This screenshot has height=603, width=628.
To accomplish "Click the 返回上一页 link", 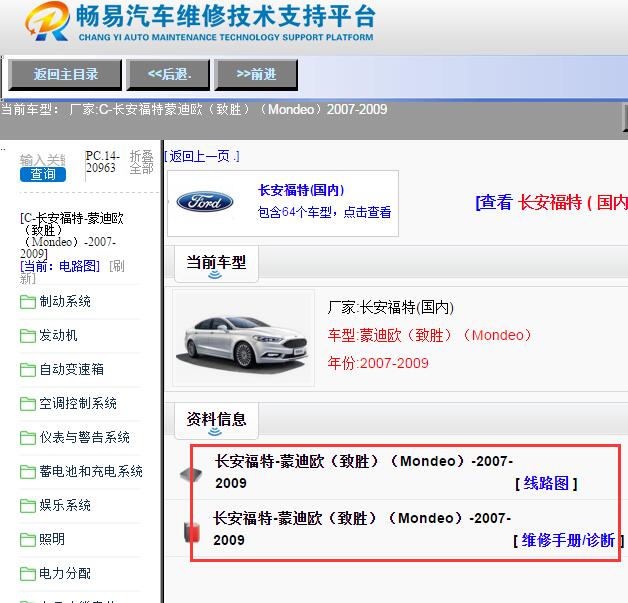I will 202,157.
